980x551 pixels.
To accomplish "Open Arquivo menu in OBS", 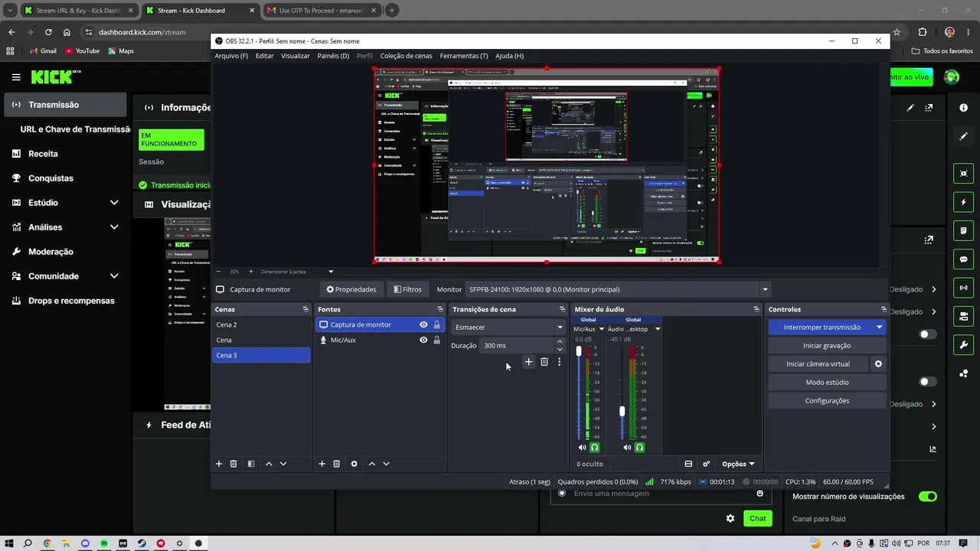I will pos(231,56).
